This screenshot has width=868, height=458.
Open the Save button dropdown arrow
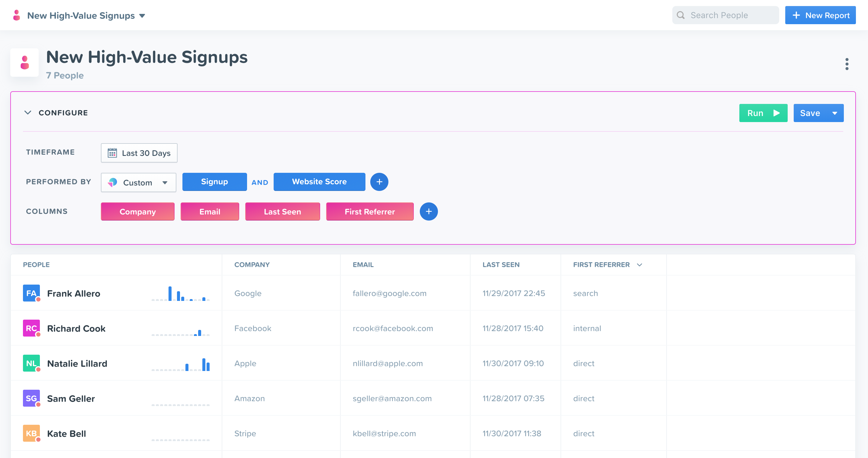pyautogui.click(x=835, y=113)
